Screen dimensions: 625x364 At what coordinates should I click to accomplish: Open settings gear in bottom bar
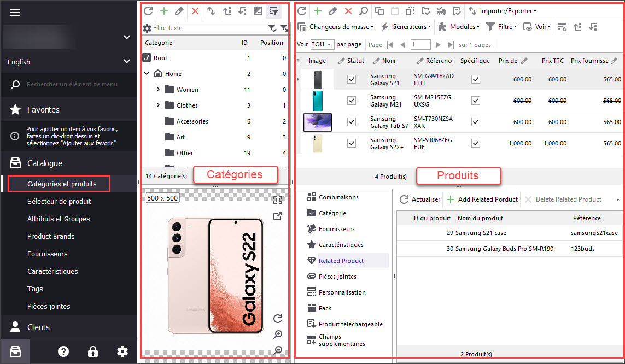122,351
